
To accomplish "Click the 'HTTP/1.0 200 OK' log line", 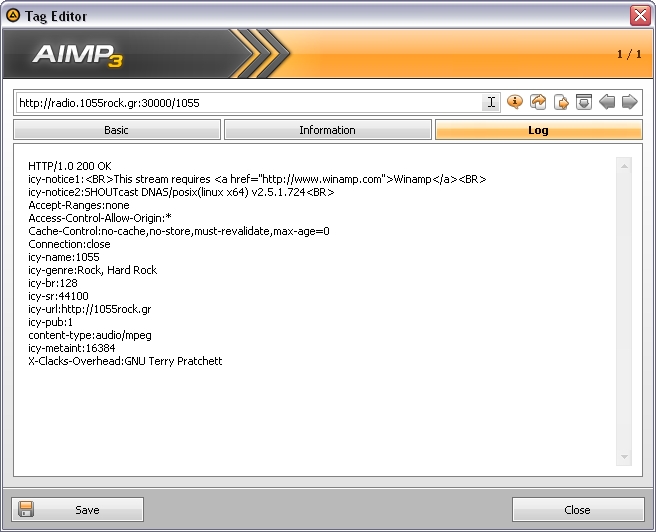I will coord(70,166).
